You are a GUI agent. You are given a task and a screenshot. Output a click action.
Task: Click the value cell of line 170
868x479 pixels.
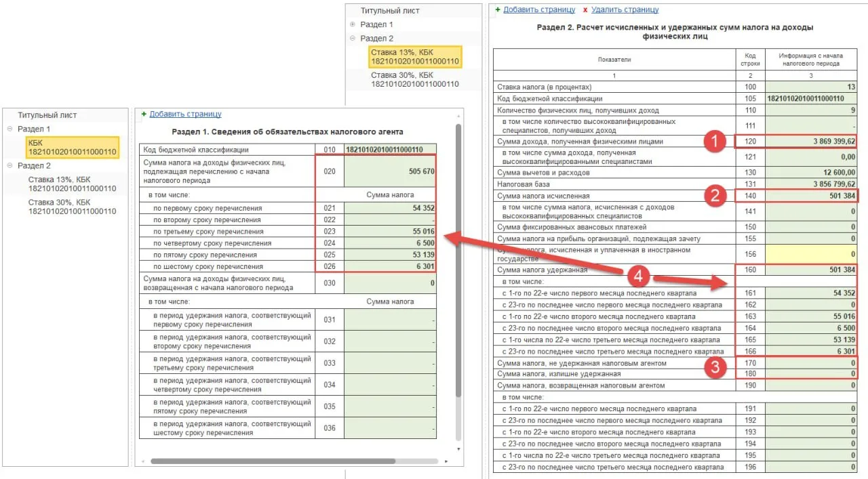(x=812, y=362)
